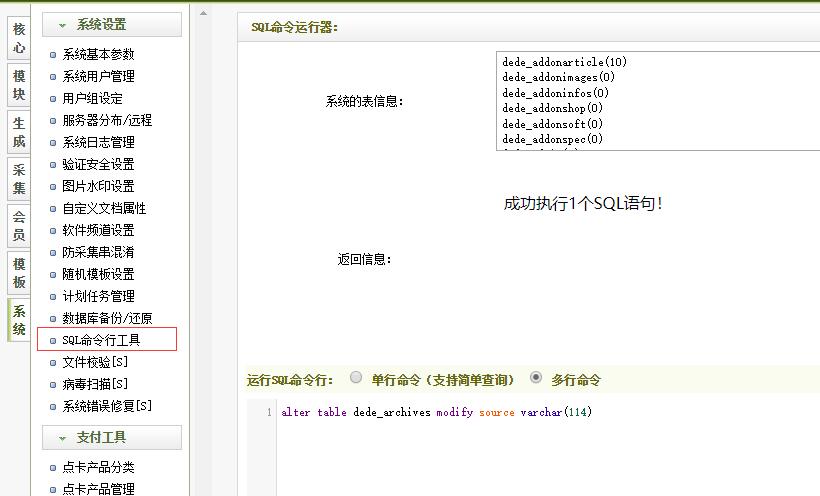
Task: Click the 系统基本参数 link
Action: click(98, 54)
